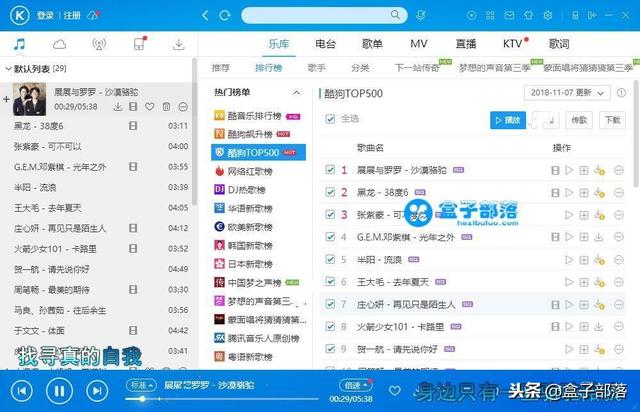Image resolution: width=640 pixels, height=412 pixels.
Task: Open the 2018-11-07 更新 date dropdown
Action: pyautogui.click(x=567, y=93)
